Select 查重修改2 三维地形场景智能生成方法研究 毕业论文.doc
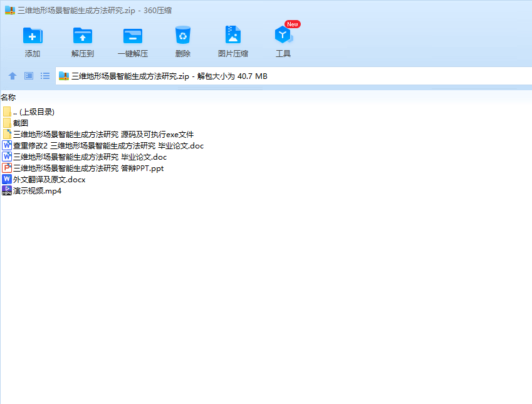Viewport: 532px width, 404px height. point(108,146)
